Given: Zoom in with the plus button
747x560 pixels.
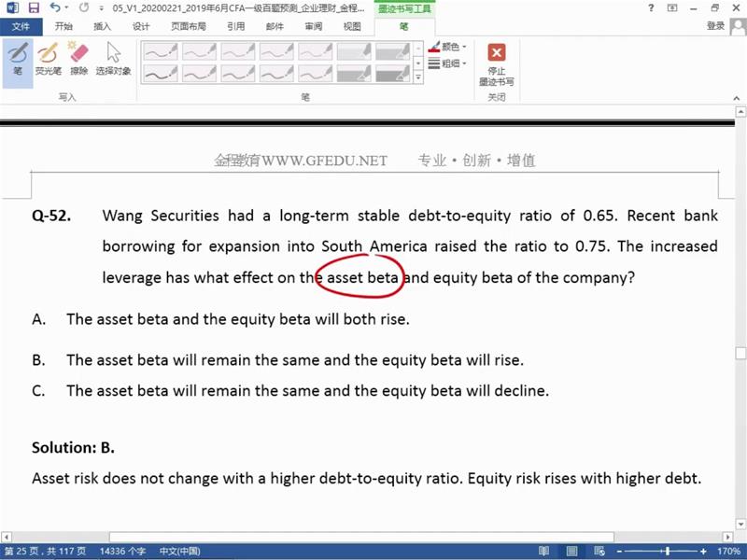Looking at the screenshot, I should pyautogui.click(x=703, y=551).
